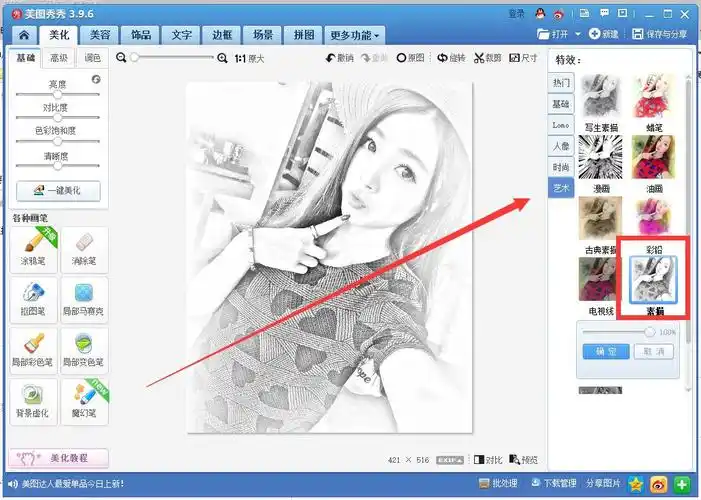Click the 裁剪 crop tool

click(x=487, y=58)
